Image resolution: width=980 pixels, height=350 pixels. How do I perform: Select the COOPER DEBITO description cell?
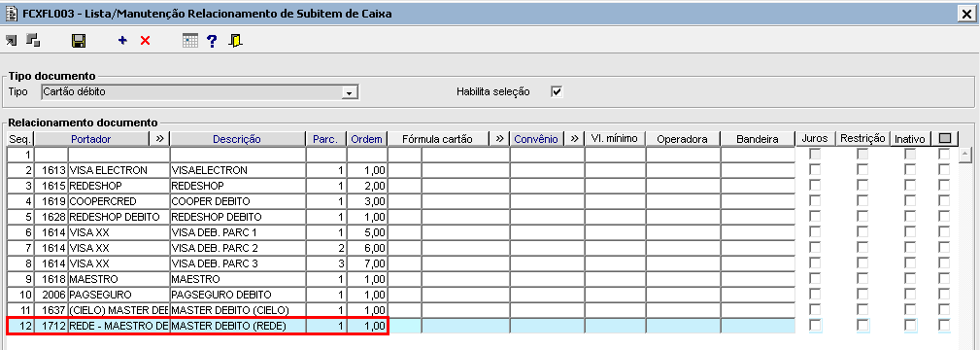(238, 201)
